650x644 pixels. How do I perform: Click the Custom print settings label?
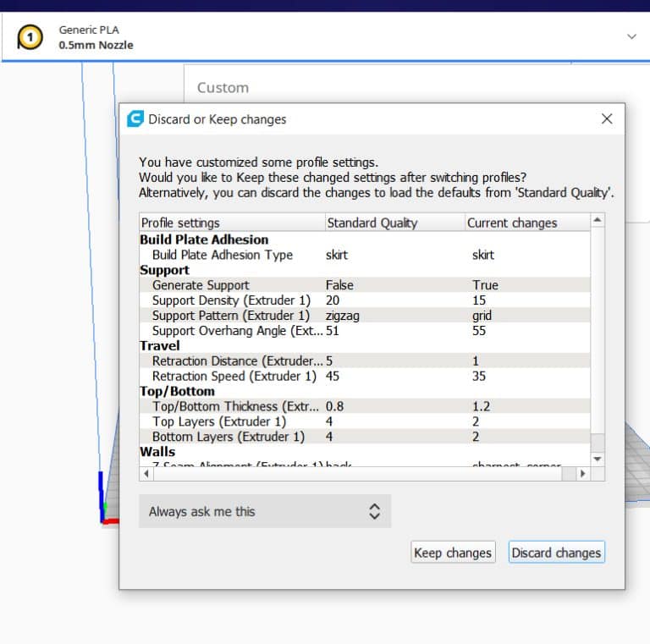tap(223, 87)
